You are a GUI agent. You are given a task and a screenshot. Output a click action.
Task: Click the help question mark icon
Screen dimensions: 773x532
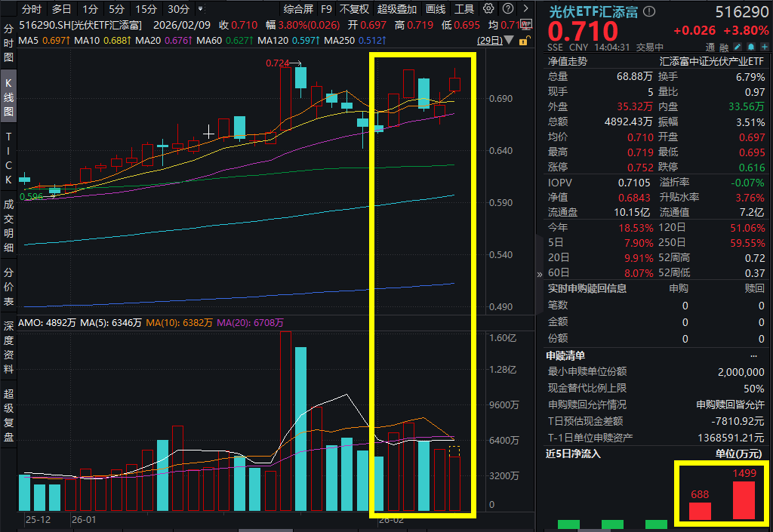507,9
